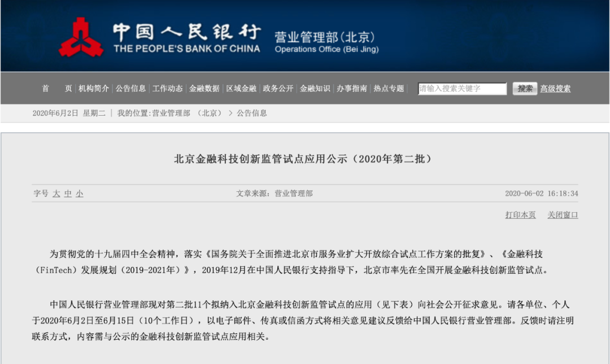Click the 搜索 search button
This screenshot has height=364, width=610.
(x=525, y=89)
